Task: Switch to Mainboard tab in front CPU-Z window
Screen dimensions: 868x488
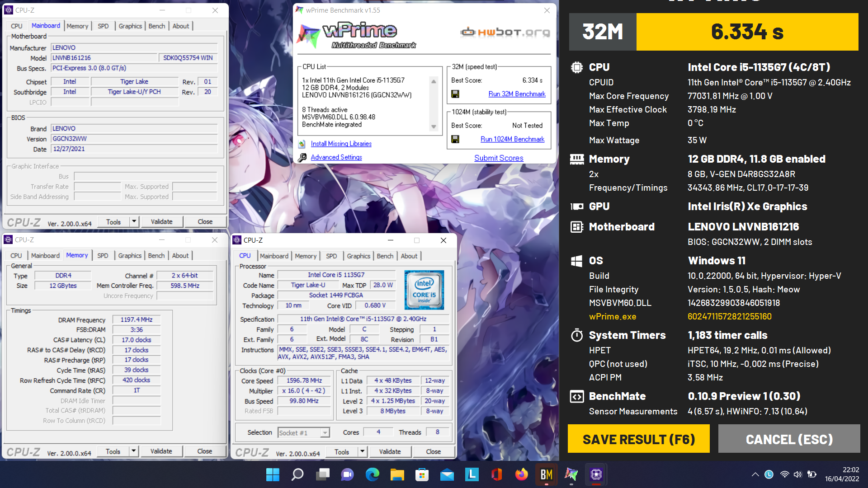Action: (x=274, y=256)
